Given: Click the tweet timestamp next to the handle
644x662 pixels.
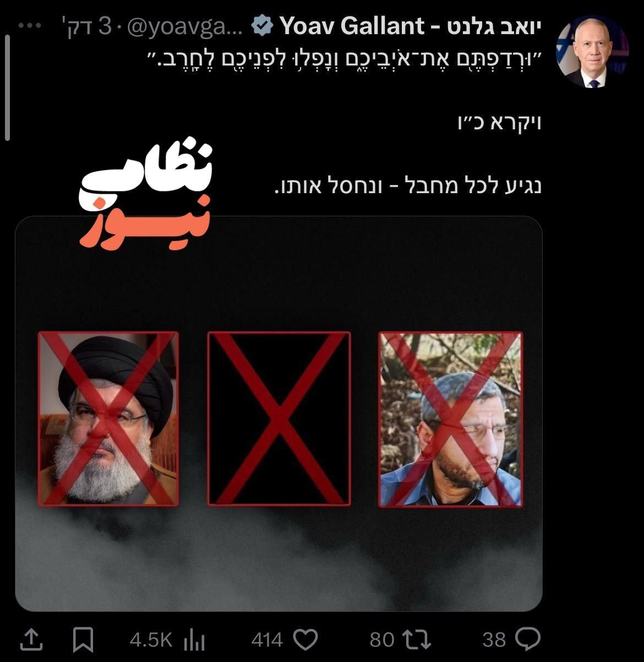Looking at the screenshot, I should click(80, 26).
